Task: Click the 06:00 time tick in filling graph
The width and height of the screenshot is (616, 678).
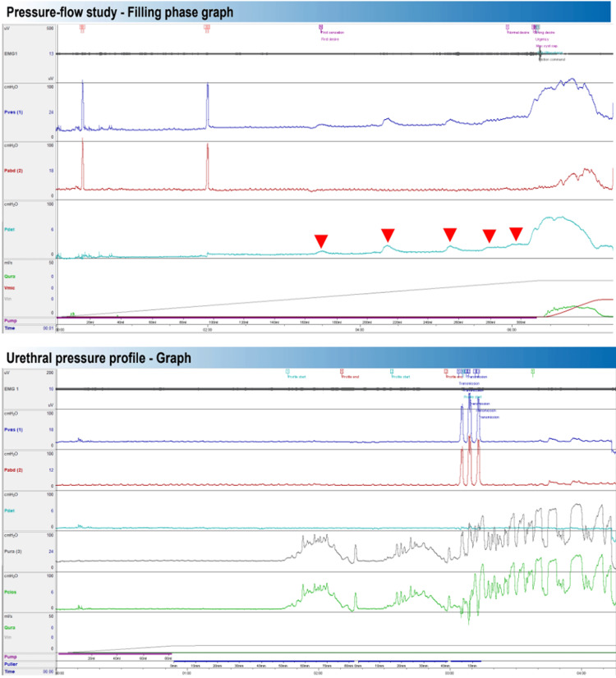Action: [x=512, y=330]
